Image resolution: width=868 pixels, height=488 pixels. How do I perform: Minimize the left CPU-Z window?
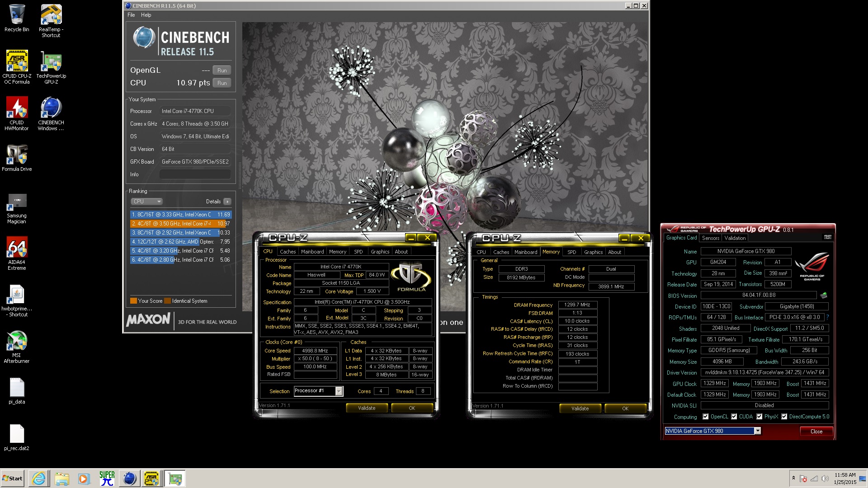tap(410, 238)
